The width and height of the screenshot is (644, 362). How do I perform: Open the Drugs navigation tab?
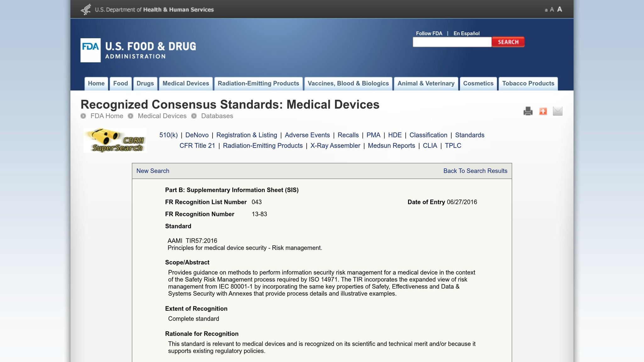145,84
